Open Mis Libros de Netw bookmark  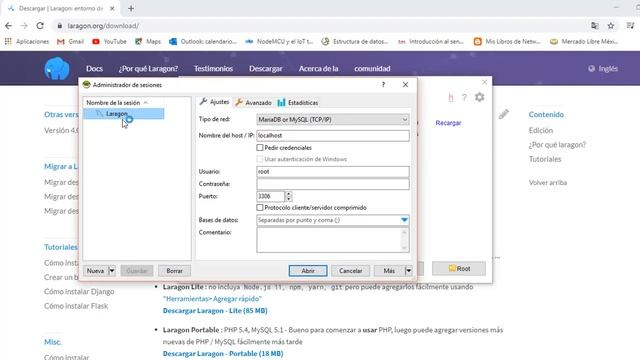(x=507, y=41)
